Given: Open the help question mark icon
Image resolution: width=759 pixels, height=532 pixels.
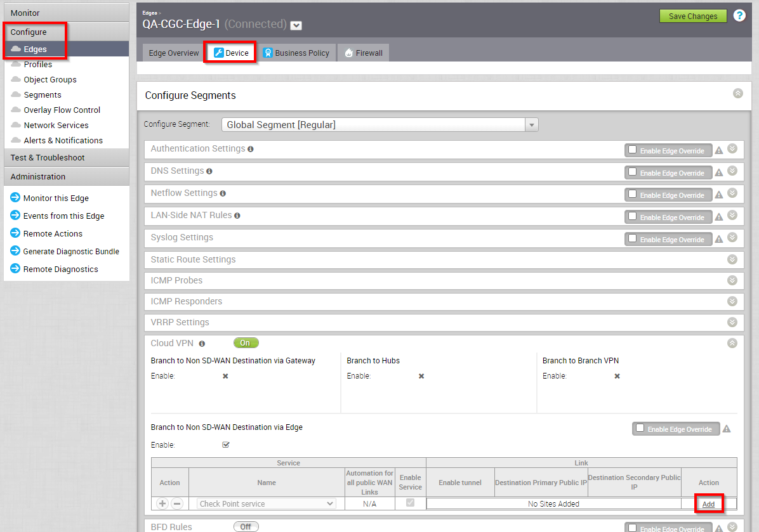Looking at the screenshot, I should [x=739, y=15].
